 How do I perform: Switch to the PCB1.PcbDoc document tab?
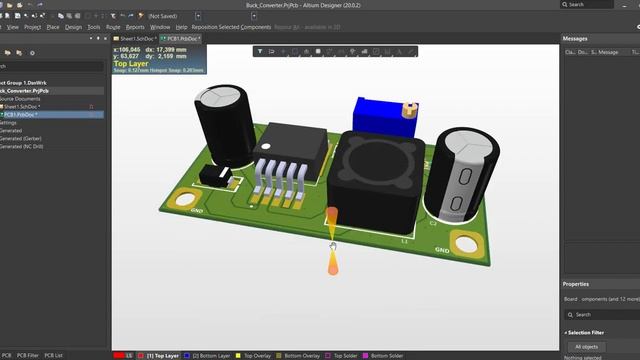(x=180, y=38)
